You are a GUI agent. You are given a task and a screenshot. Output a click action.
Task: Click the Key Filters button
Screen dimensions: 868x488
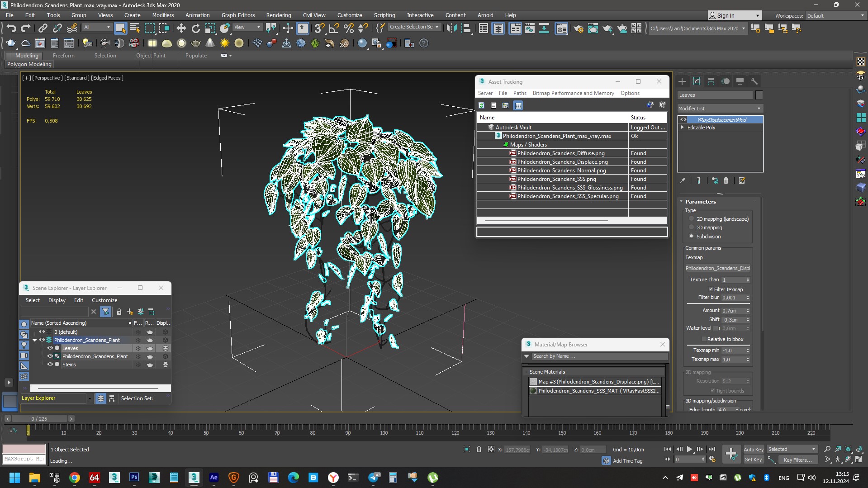[798, 460]
